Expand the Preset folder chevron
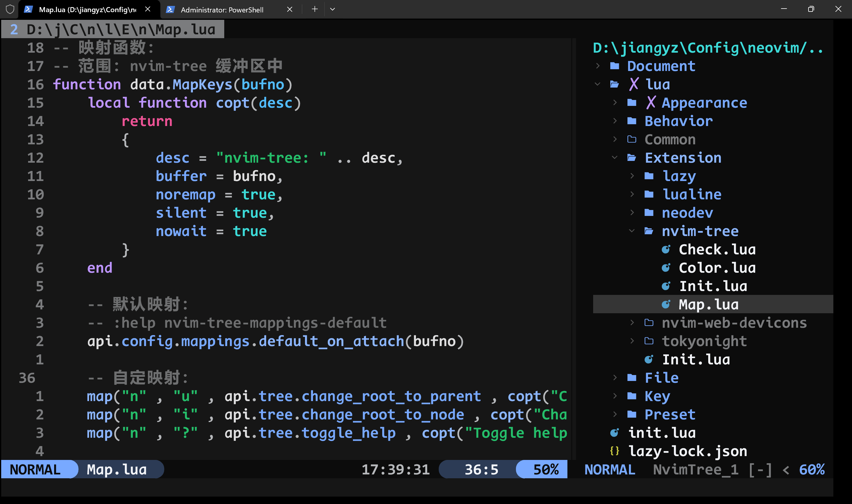The image size is (852, 504). (615, 414)
